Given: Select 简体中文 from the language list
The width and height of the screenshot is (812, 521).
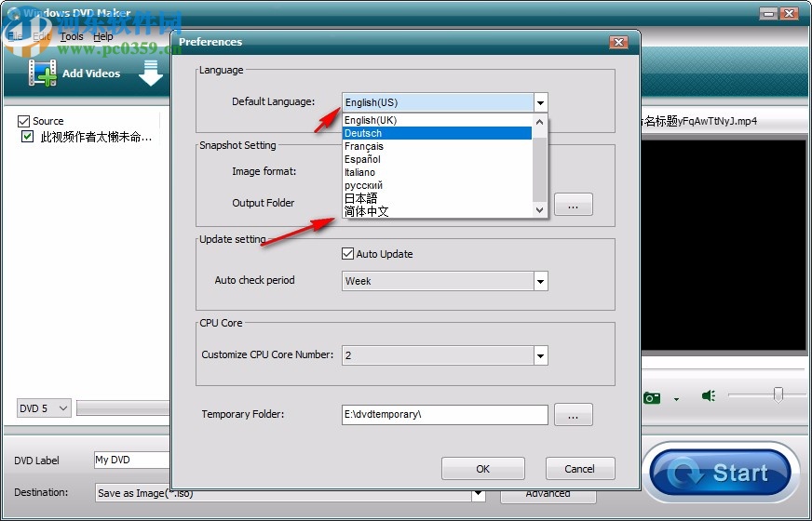Looking at the screenshot, I should pos(437,211).
